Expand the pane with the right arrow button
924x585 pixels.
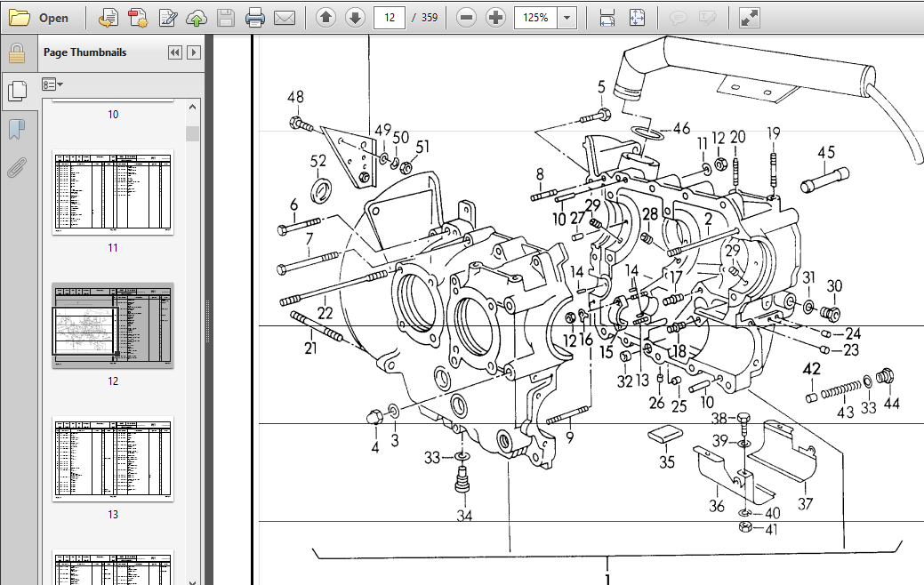click(193, 52)
